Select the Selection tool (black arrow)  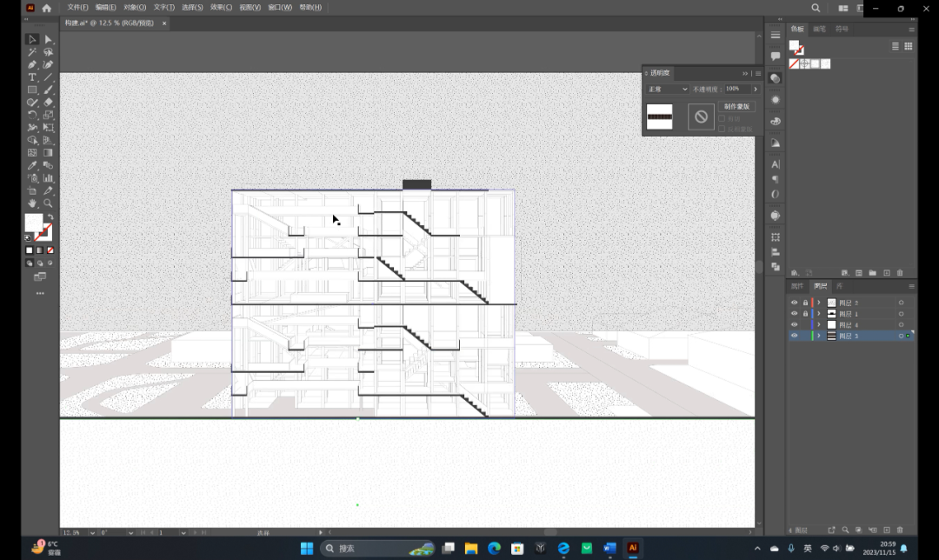point(32,39)
